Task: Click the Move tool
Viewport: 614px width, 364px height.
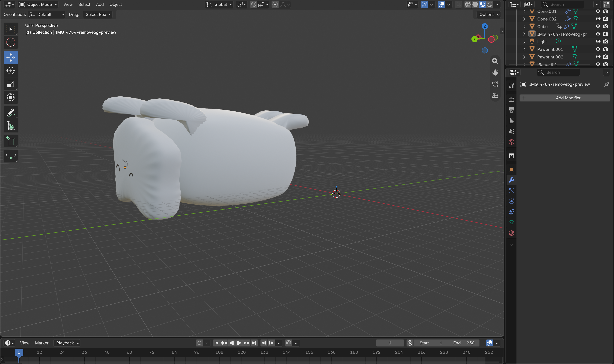Action: tap(11, 57)
